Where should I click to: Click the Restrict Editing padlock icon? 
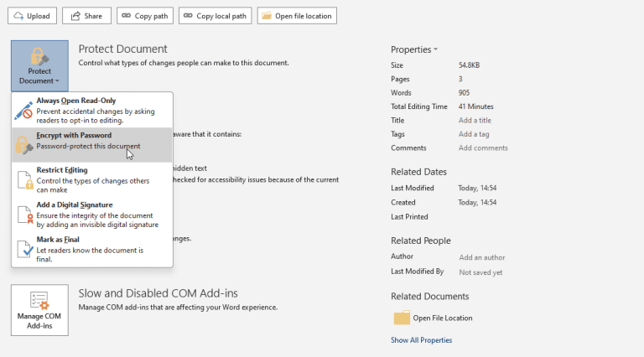(x=23, y=179)
